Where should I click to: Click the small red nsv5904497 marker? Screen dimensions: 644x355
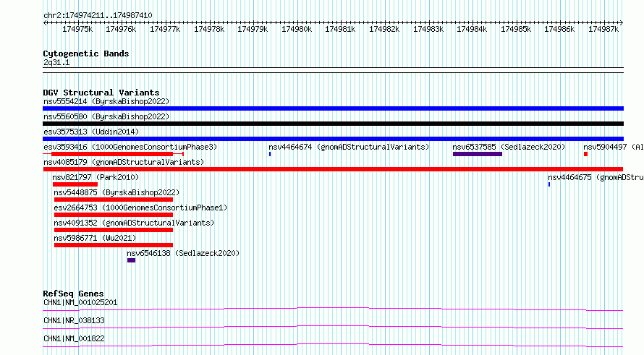(x=585, y=154)
